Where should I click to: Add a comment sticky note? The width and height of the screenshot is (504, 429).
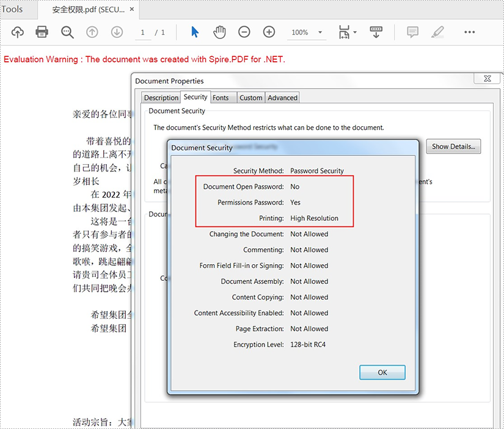[x=413, y=32]
